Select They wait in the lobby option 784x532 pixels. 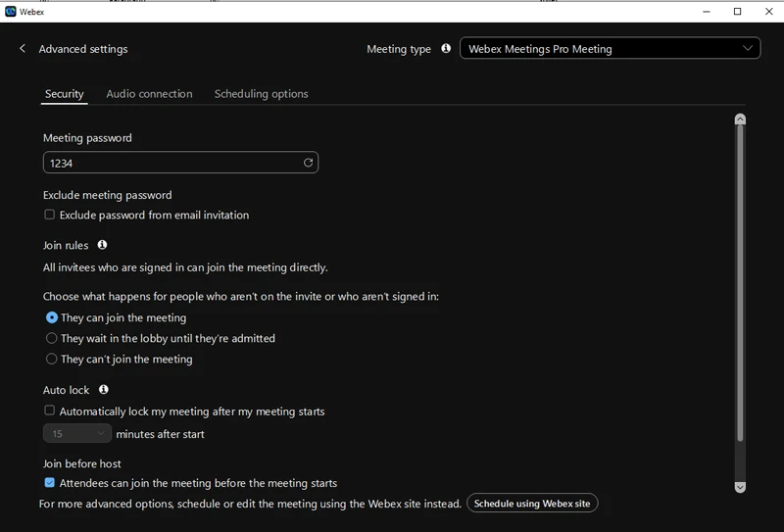[52, 338]
